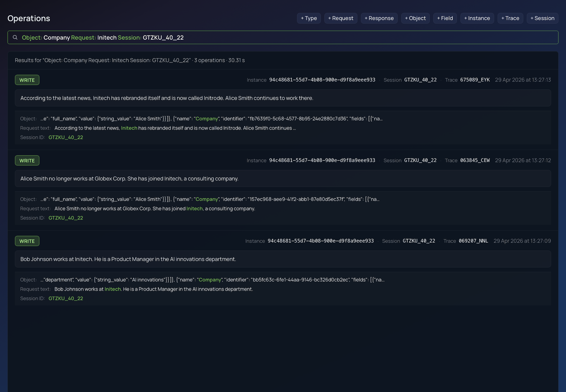Viewport: 566px width, 392px height.
Task: Add an Instance filter
Action: point(477,18)
